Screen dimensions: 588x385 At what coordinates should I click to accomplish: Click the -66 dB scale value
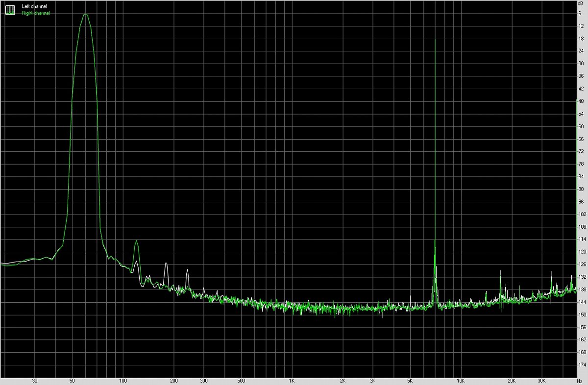click(x=581, y=139)
